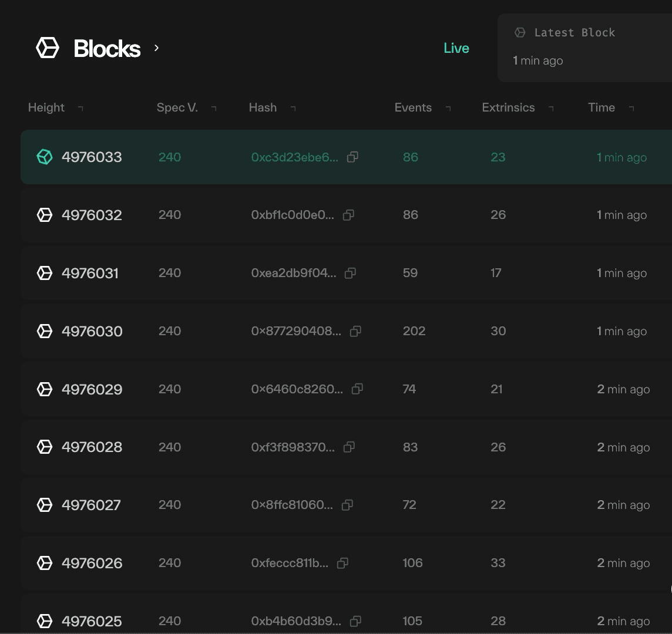This screenshot has height=634, width=672.
Task: Click the block icon for 4976033
Action: pyautogui.click(x=45, y=157)
